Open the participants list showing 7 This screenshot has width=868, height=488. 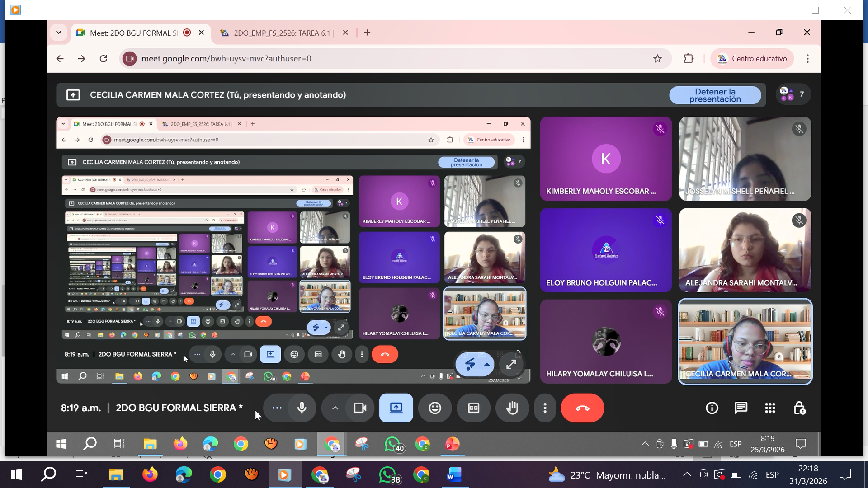(793, 94)
